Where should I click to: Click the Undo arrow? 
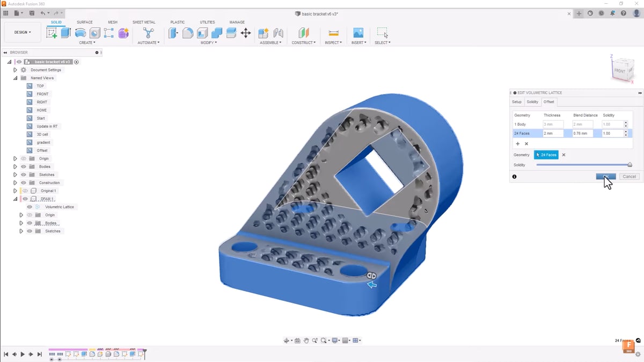point(43,12)
